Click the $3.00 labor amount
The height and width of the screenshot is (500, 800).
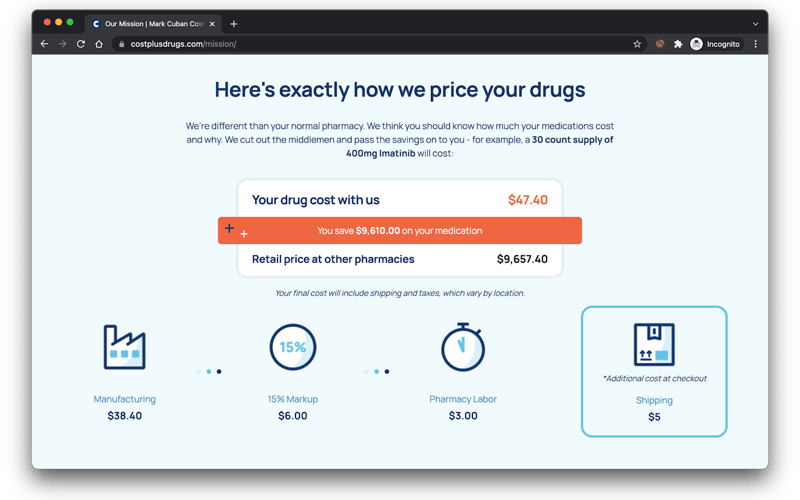pyautogui.click(x=463, y=416)
